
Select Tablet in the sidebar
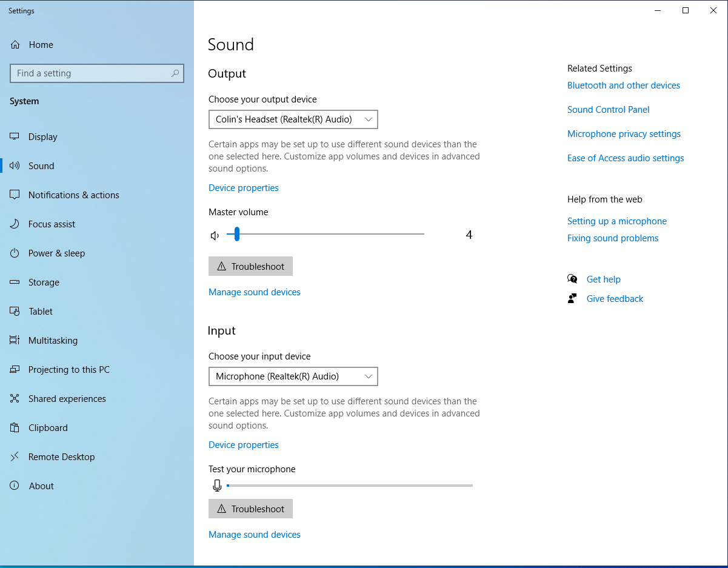point(97,312)
